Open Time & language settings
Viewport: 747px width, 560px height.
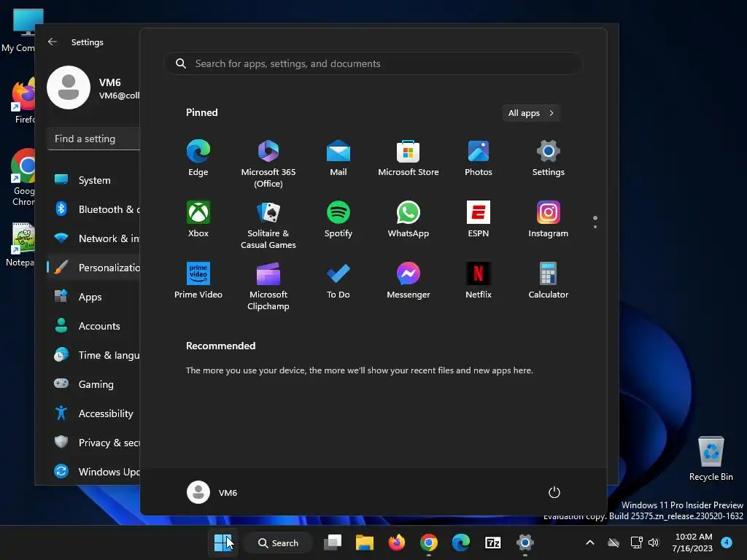94,355
